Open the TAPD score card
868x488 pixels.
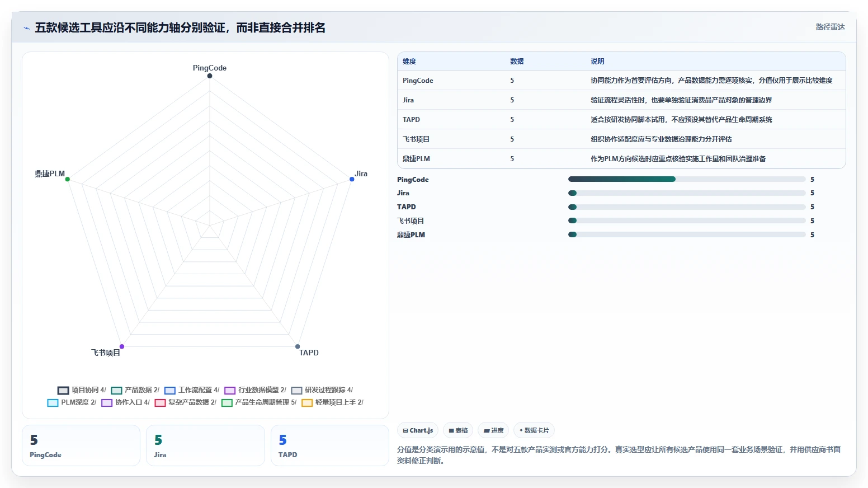click(330, 445)
